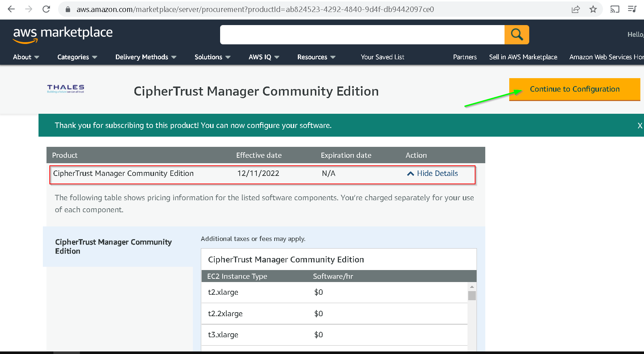Image resolution: width=644 pixels, height=354 pixels.
Task: Click the browser forward arrow
Action: (29, 9)
